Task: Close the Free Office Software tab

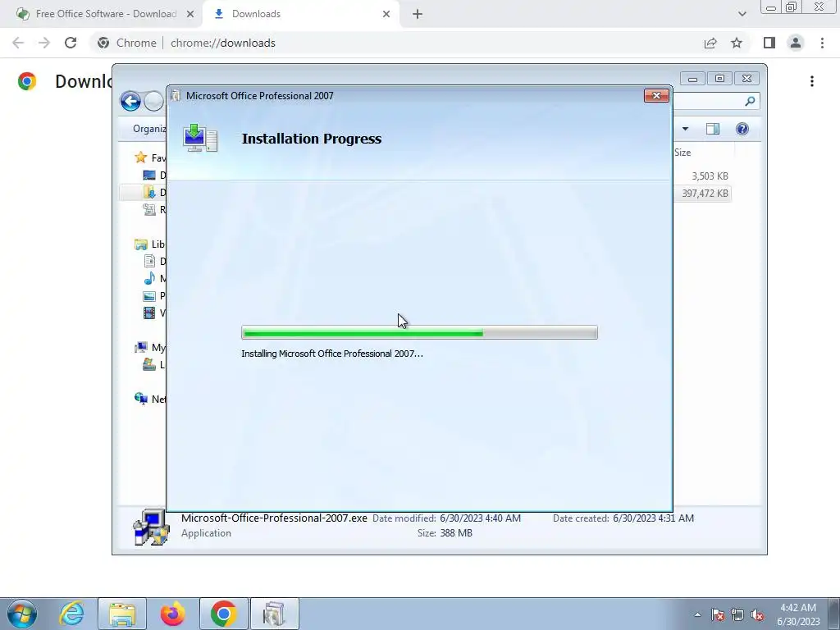Action: pyautogui.click(x=190, y=14)
